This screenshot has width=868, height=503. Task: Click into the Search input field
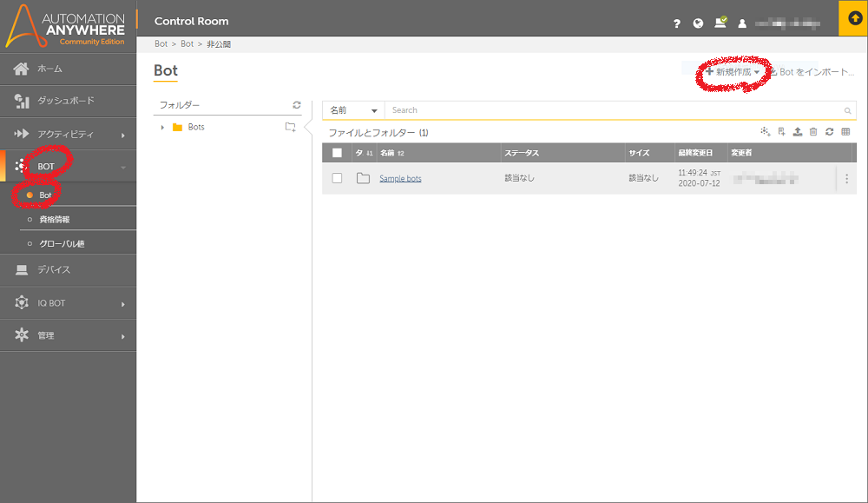615,110
